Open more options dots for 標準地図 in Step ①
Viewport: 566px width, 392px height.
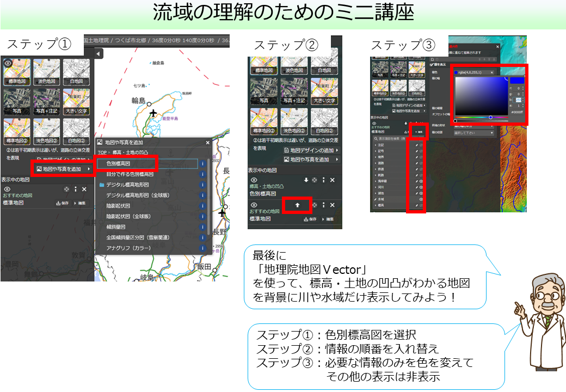click(76, 189)
